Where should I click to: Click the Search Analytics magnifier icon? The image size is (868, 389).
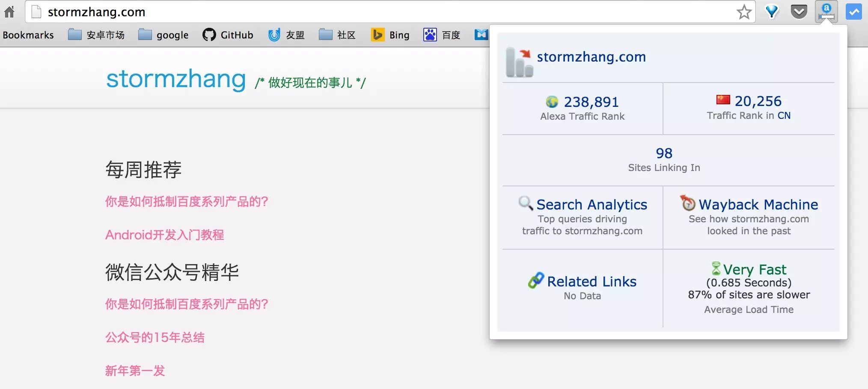tap(526, 203)
